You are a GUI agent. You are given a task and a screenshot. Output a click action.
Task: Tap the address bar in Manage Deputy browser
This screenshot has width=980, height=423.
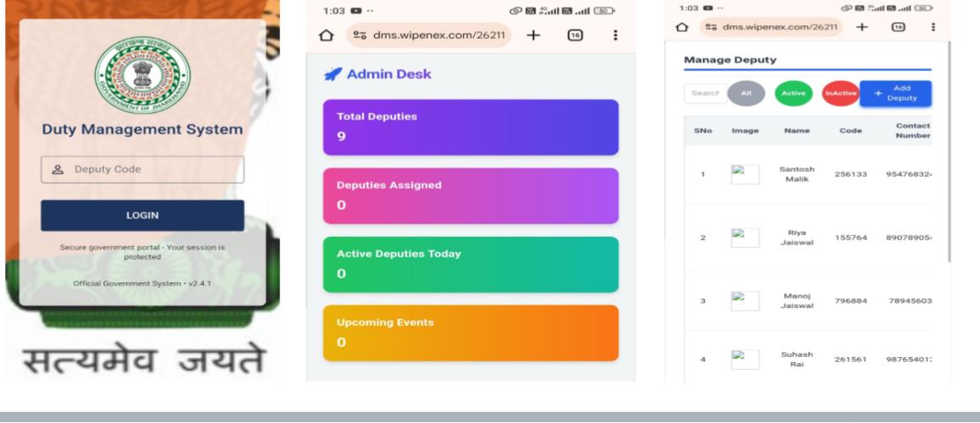click(x=771, y=27)
